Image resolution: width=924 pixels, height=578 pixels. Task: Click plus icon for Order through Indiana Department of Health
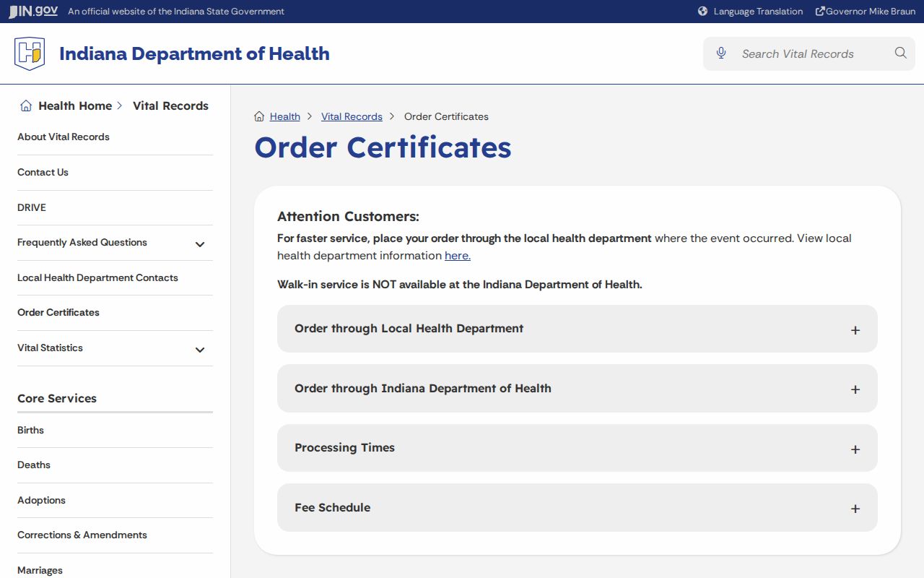coord(855,389)
